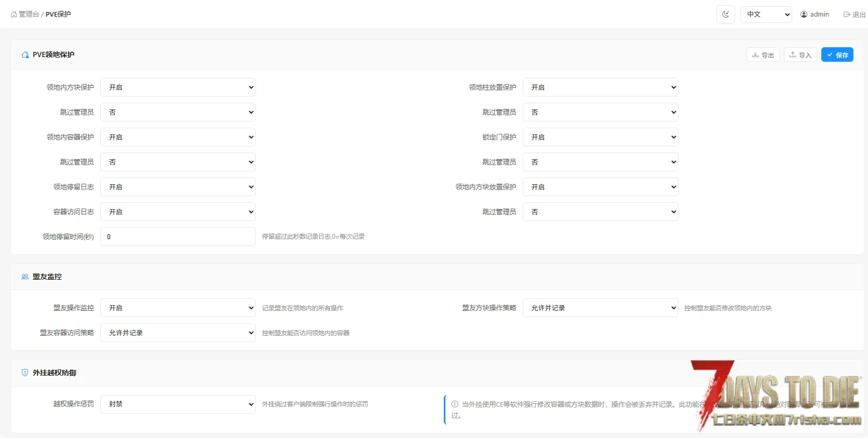Click the admin user avatar icon
The image size is (868, 438).
[804, 15]
